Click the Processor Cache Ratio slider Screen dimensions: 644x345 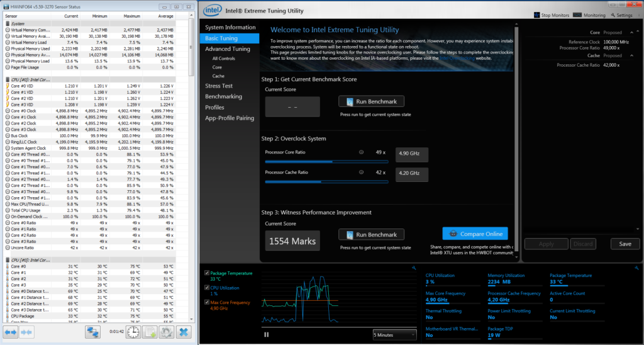[x=326, y=181]
